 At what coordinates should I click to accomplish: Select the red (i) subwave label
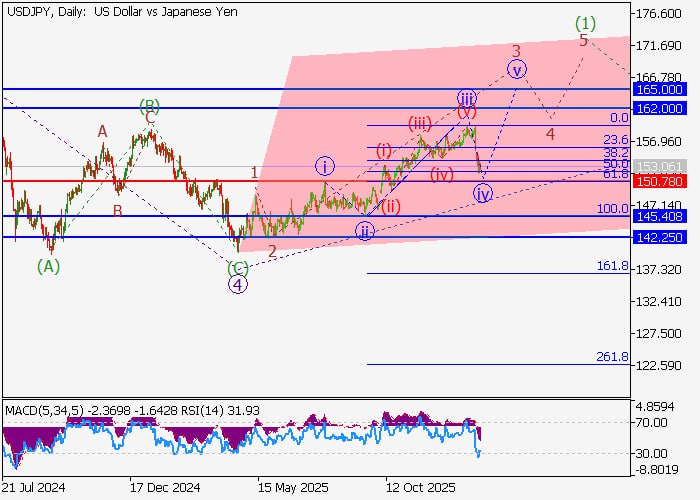pos(383,150)
